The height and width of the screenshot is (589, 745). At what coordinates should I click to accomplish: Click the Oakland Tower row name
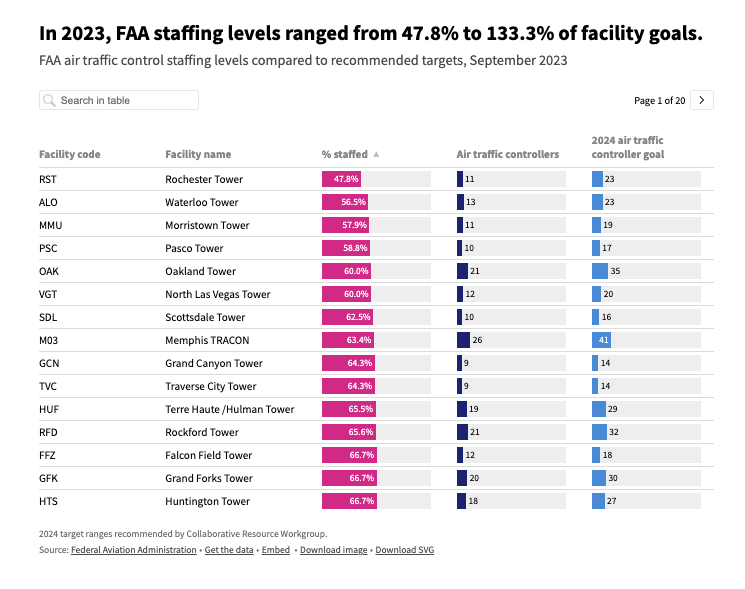pos(200,271)
